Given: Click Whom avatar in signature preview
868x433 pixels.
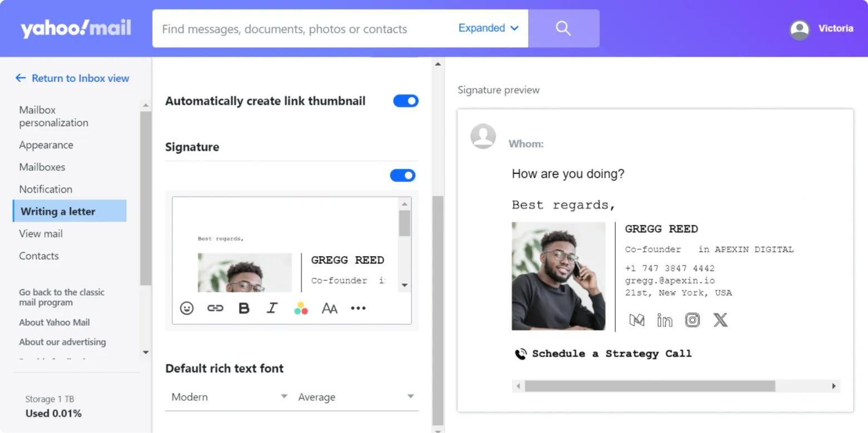Looking at the screenshot, I should [483, 136].
